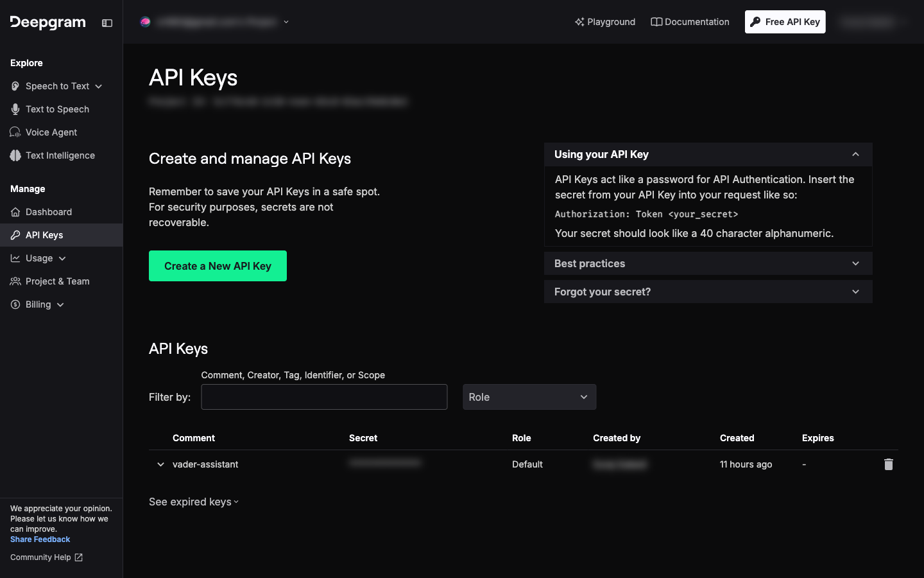Click the Authorization: Token code snippet
Screen dimensions: 924x578
point(647,214)
